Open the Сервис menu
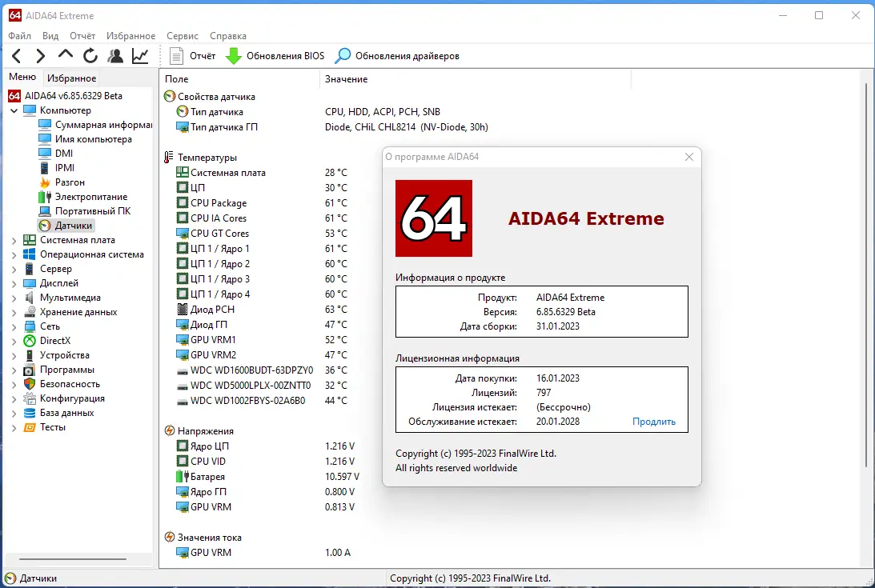 183,36
